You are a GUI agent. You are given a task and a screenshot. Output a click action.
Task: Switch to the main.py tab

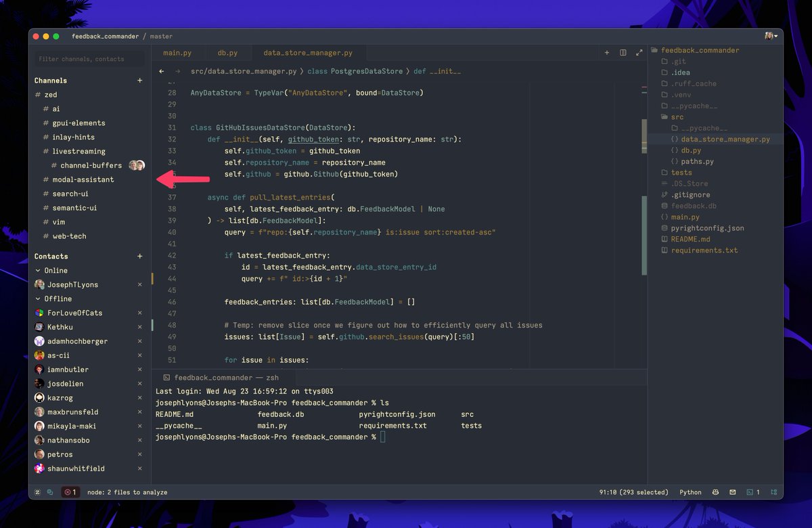pos(177,53)
